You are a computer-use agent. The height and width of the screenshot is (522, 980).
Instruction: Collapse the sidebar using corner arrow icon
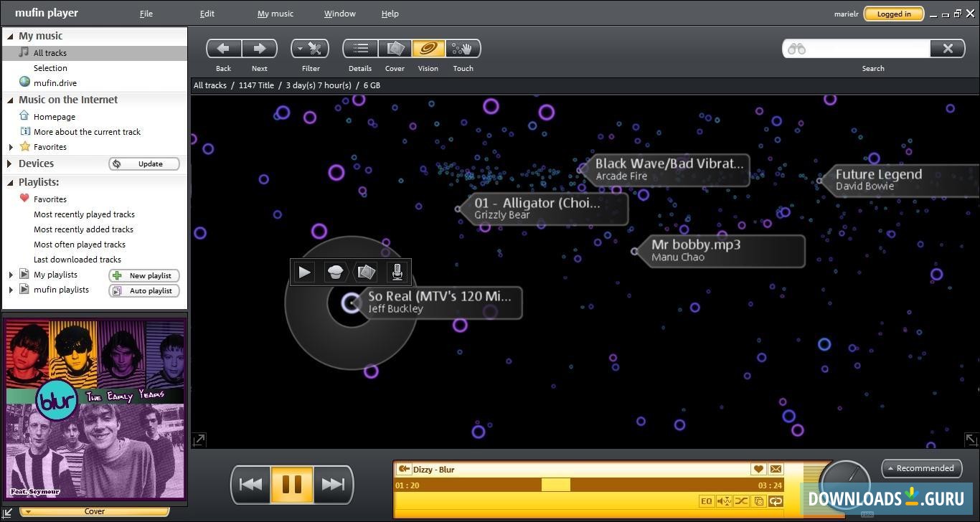coord(8,512)
